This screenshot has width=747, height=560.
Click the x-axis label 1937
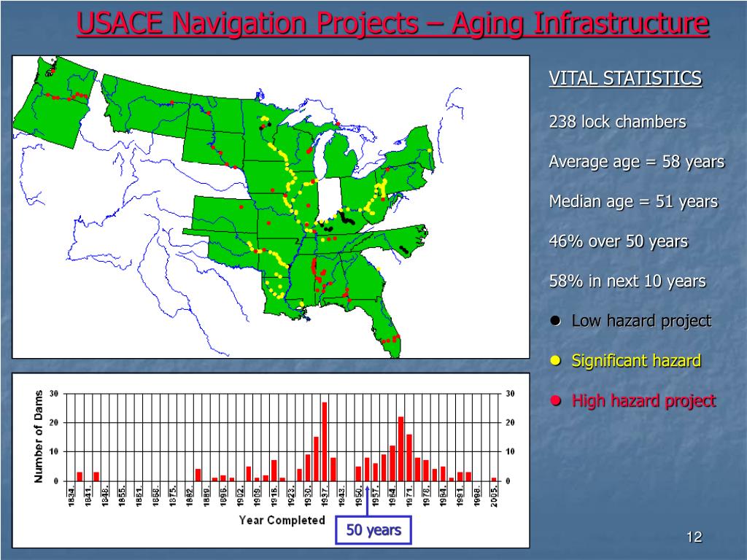click(325, 497)
